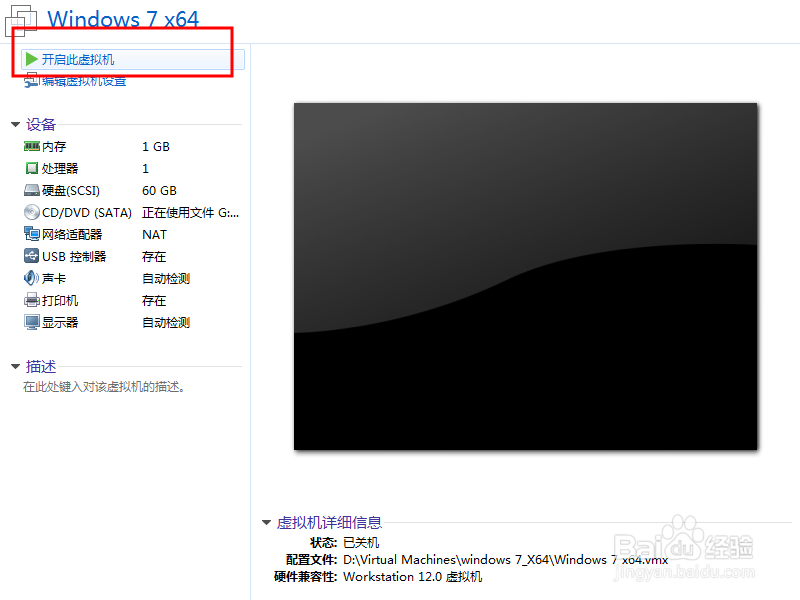The width and height of the screenshot is (800, 600).
Task: Click the 内存 memory icon
Action: click(32, 146)
